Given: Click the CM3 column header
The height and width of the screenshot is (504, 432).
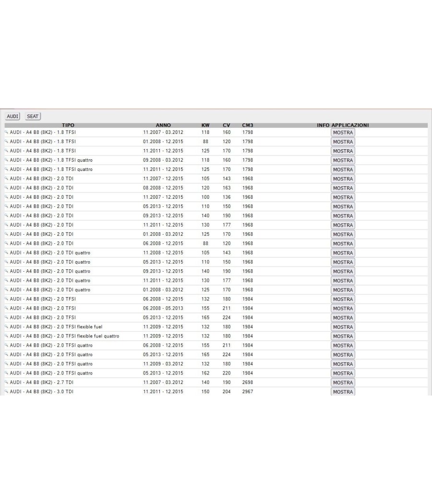Looking at the screenshot, I should (248, 125).
